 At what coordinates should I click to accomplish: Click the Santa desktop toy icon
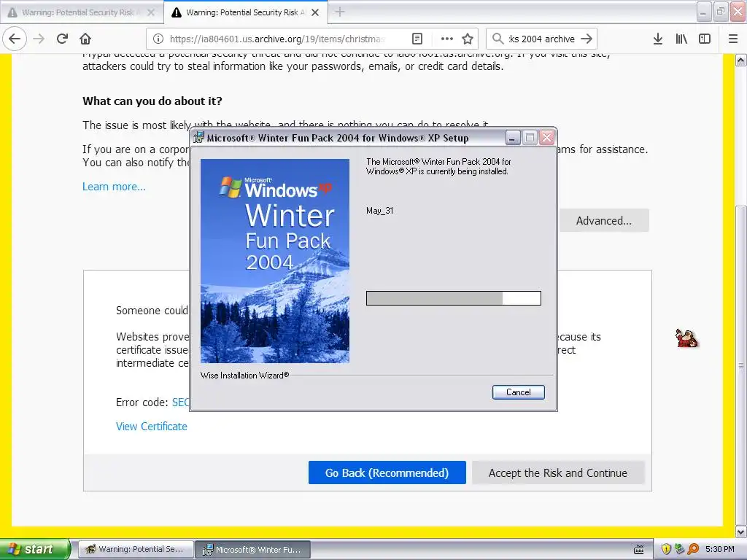pyautogui.click(x=686, y=338)
